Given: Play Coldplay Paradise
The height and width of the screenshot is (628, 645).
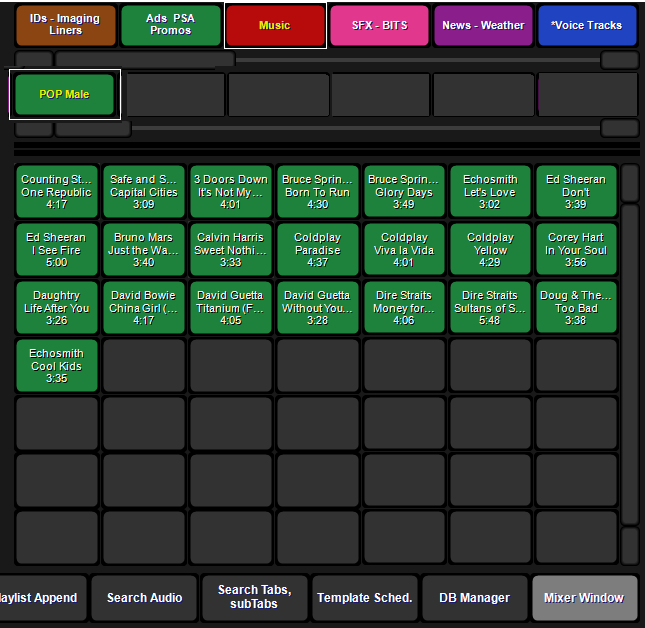Looking at the screenshot, I should point(318,250).
